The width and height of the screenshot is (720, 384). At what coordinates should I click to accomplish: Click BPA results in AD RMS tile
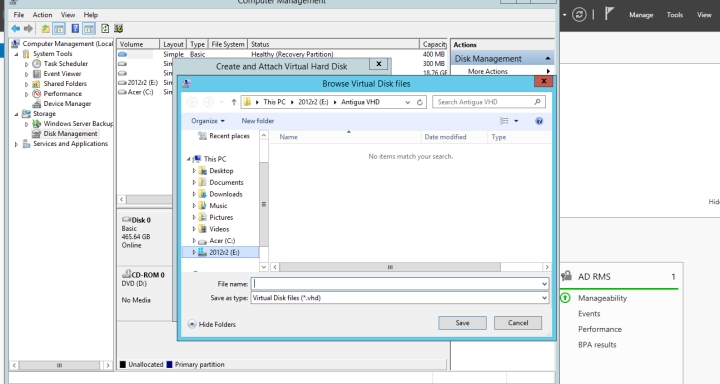(x=597, y=344)
